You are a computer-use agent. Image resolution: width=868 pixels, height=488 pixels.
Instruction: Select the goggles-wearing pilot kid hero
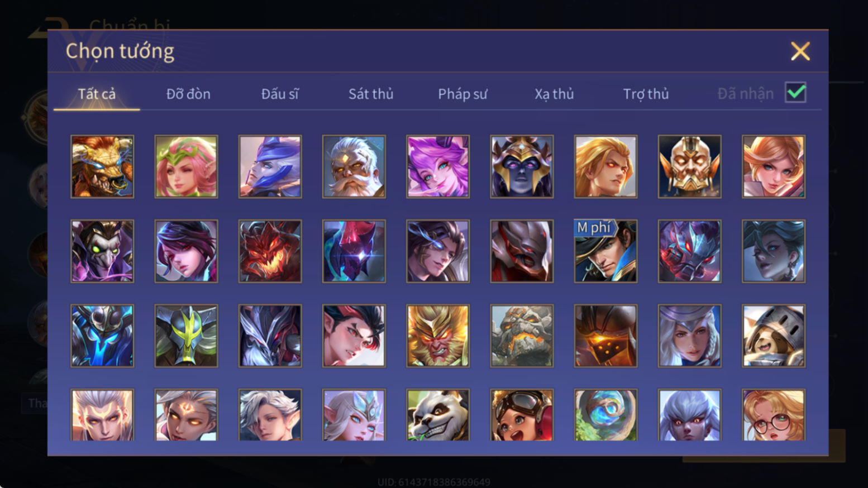pyautogui.click(x=522, y=415)
